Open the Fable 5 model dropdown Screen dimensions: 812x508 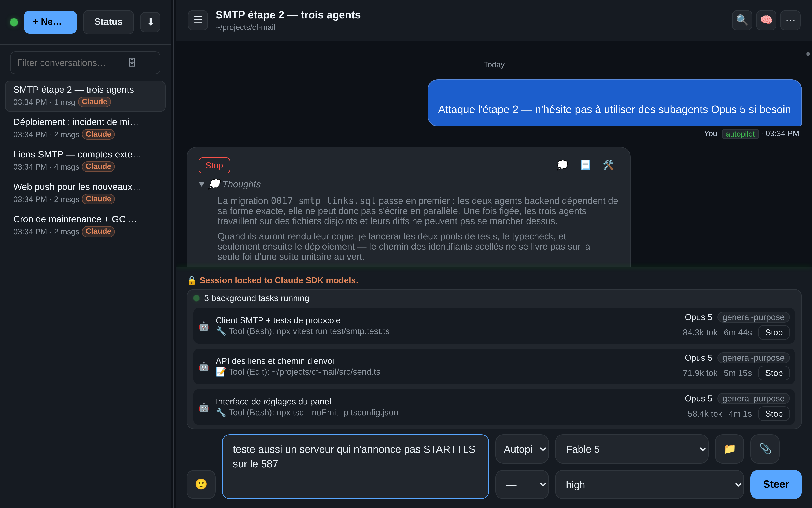click(x=631, y=449)
